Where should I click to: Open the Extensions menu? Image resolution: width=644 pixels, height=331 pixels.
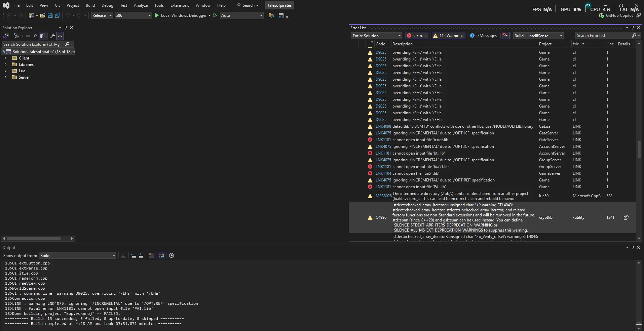(x=180, y=5)
